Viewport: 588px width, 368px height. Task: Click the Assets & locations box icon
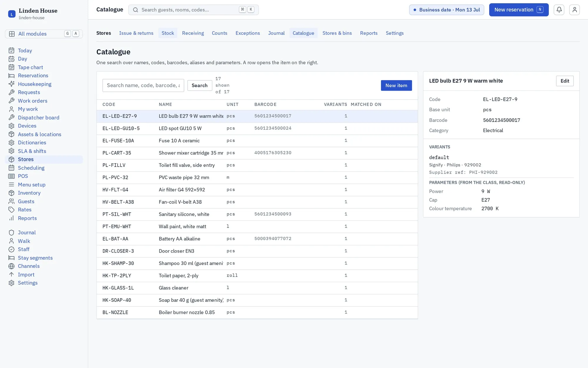tap(11, 134)
